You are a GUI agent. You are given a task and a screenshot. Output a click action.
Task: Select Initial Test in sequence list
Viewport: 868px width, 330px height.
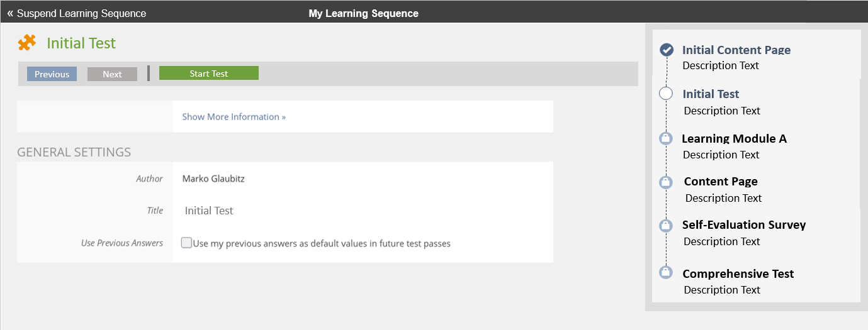tap(711, 94)
